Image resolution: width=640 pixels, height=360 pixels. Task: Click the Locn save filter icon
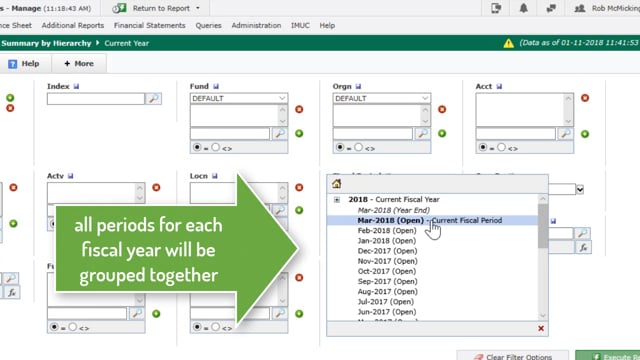pyautogui.click(x=215, y=176)
